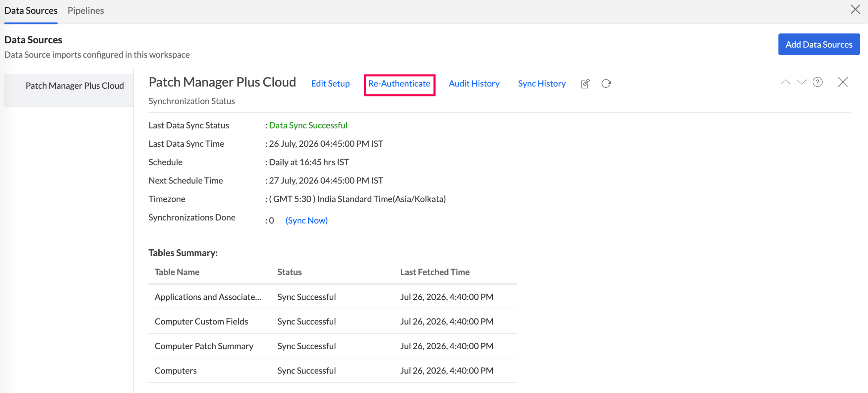Click the Re-Authenticate link
This screenshot has width=868, height=393.
point(399,83)
